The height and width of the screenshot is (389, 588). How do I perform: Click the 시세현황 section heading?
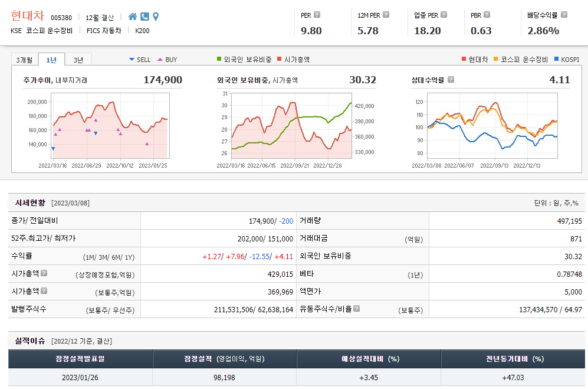pos(30,202)
